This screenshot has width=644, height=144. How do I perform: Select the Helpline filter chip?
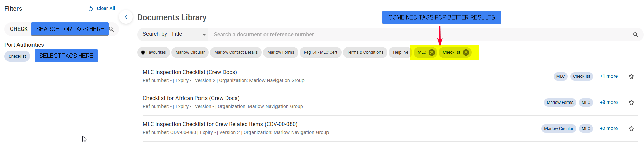(x=400, y=52)
